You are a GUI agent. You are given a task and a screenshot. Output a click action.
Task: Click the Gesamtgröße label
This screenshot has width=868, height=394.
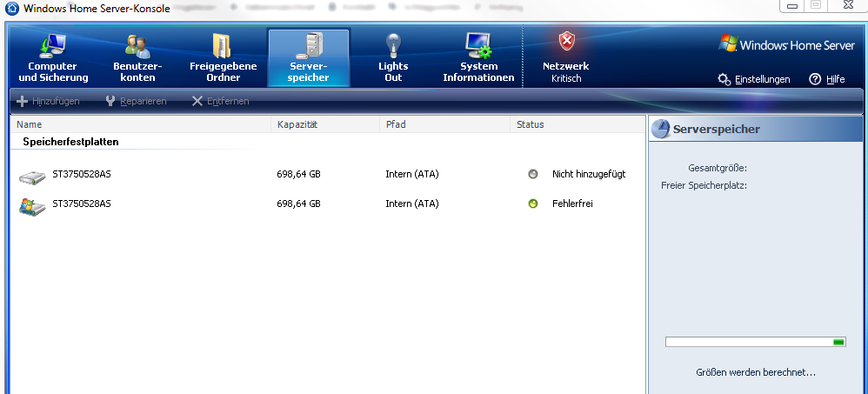718,168
